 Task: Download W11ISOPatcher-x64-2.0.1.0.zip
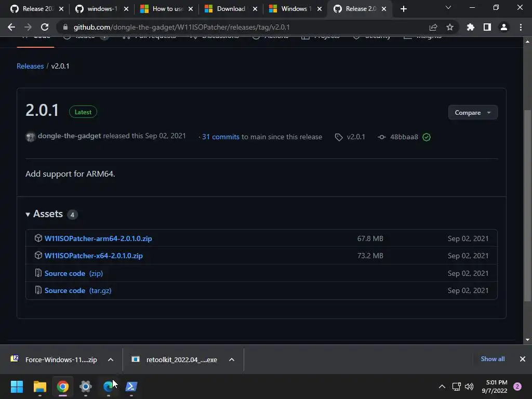pyautogui.click(x=94, y=256)
